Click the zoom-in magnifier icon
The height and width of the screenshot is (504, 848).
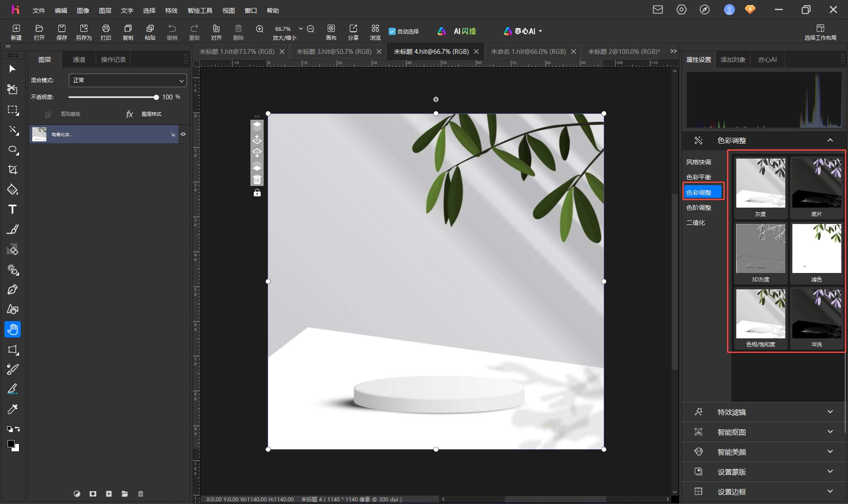260,29
